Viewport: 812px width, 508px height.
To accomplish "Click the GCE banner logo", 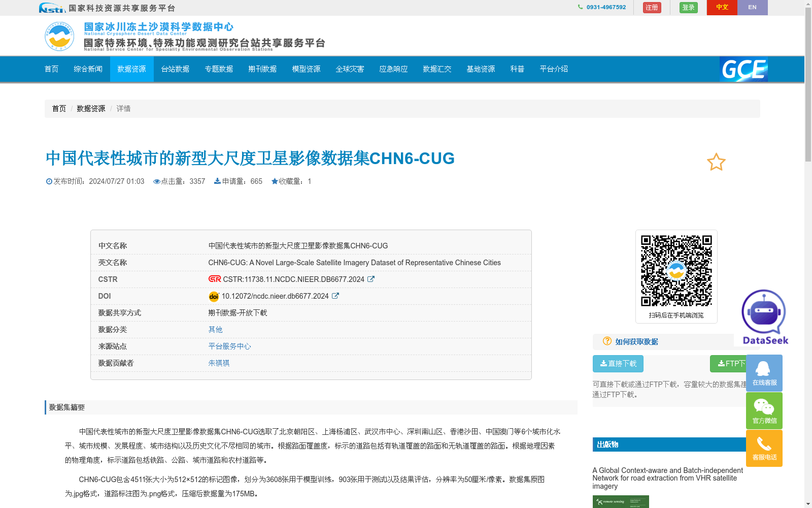I will (743, 69).
